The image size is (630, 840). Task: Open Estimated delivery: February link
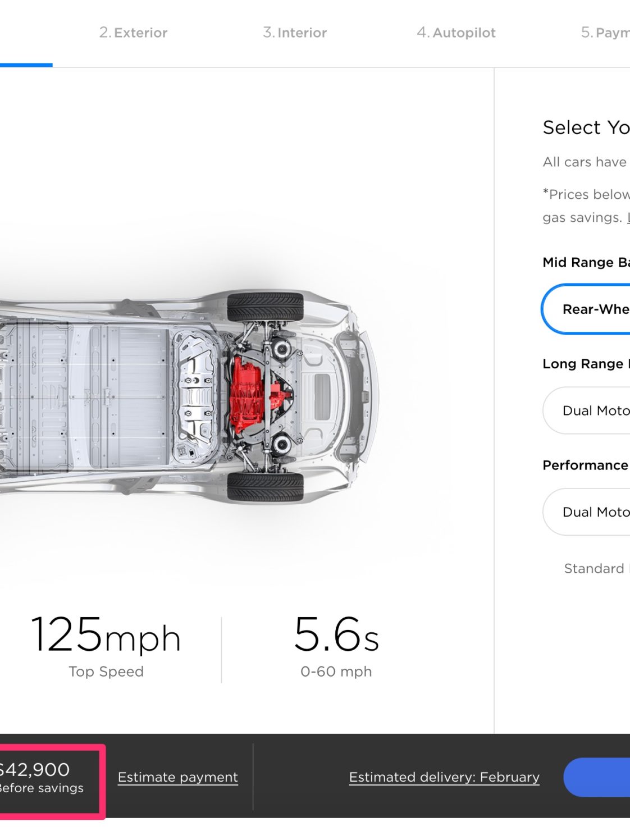[444, 777]
